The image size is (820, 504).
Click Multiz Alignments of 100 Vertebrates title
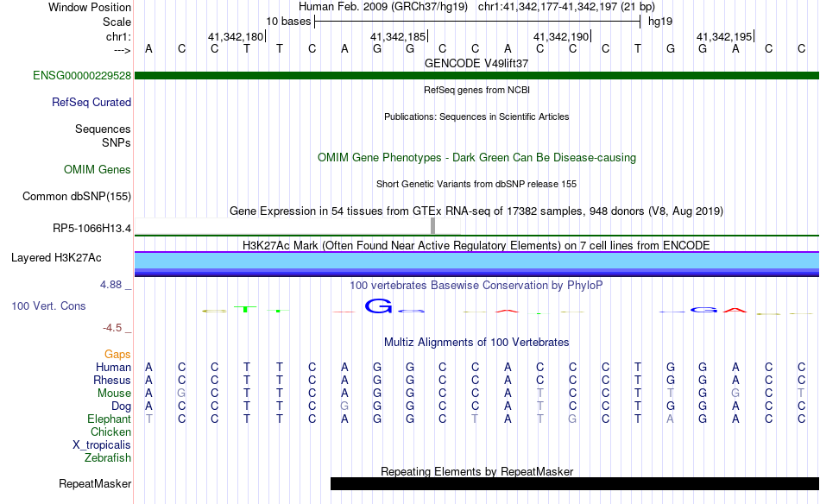coord(476,343)
